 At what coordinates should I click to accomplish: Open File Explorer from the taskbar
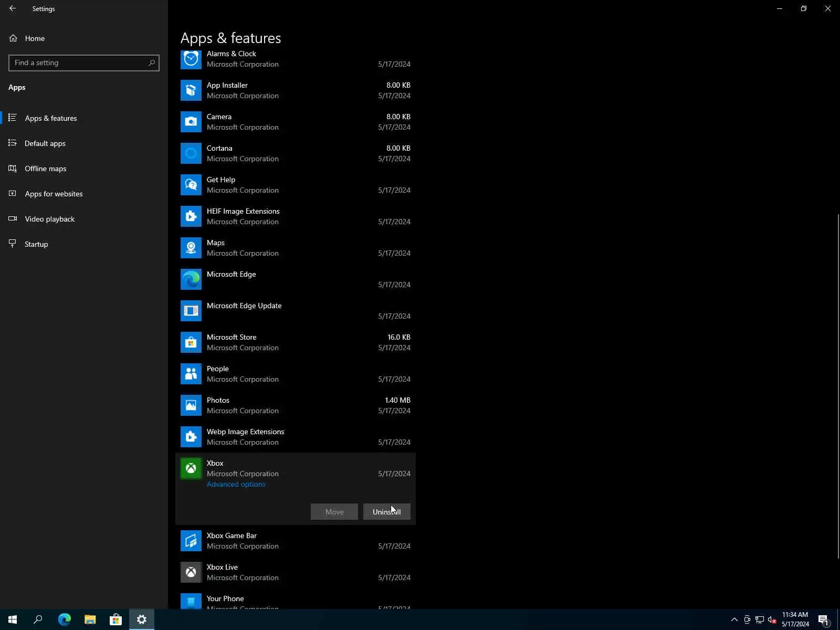point(90,619)
